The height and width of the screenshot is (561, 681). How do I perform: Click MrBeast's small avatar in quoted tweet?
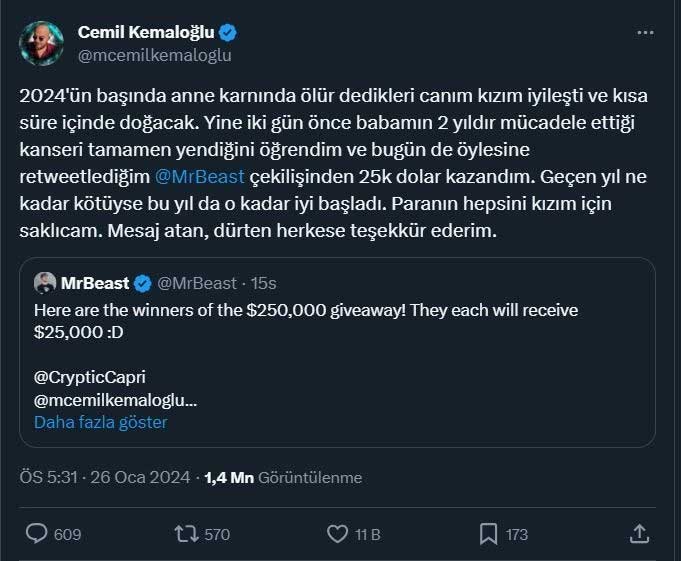pyautogui.click(x=44, y=283)
